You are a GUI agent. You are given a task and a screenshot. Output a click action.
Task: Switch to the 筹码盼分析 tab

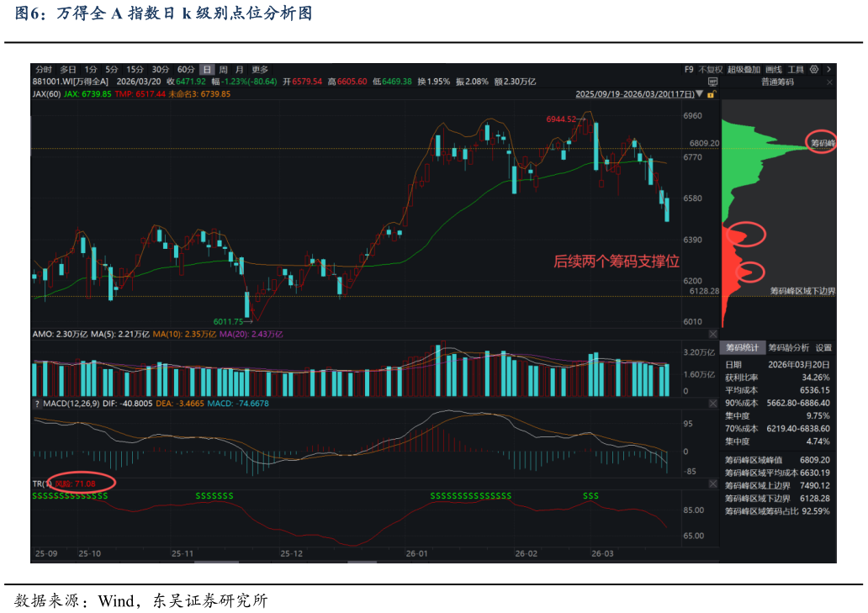(788, 347)
